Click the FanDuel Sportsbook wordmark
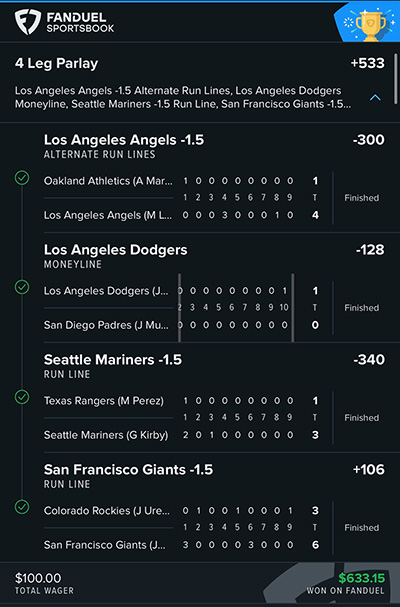Viewport: 400px width, 607px height. 80,22
